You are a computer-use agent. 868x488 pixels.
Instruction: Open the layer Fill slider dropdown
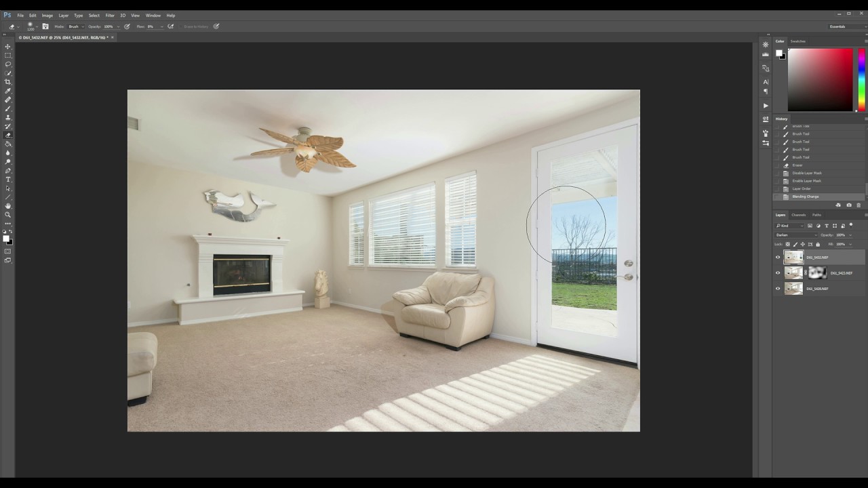pyautogui.click(x=850, y=244)
